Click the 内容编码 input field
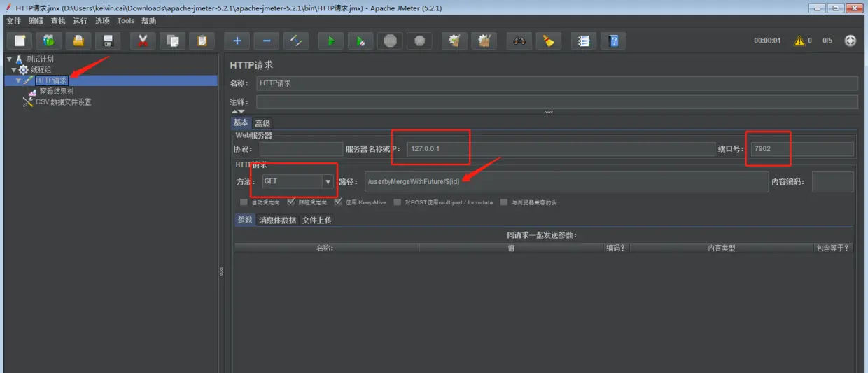 click(833, 182)
